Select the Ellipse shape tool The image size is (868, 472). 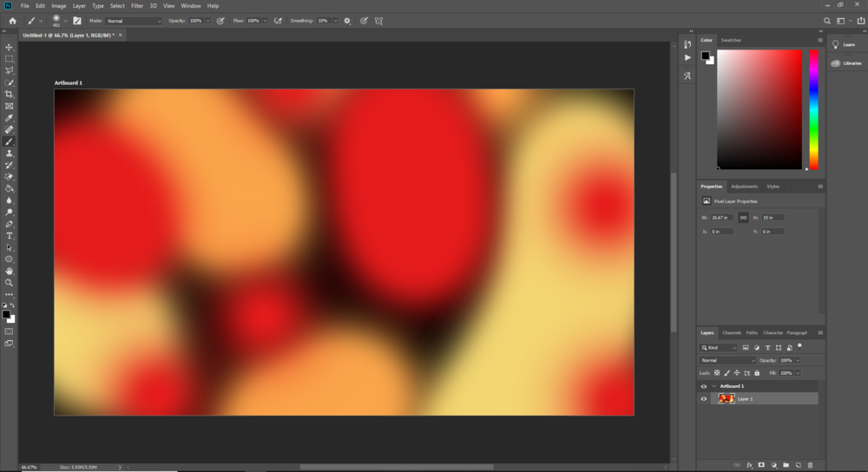click(x=9, y=259)
